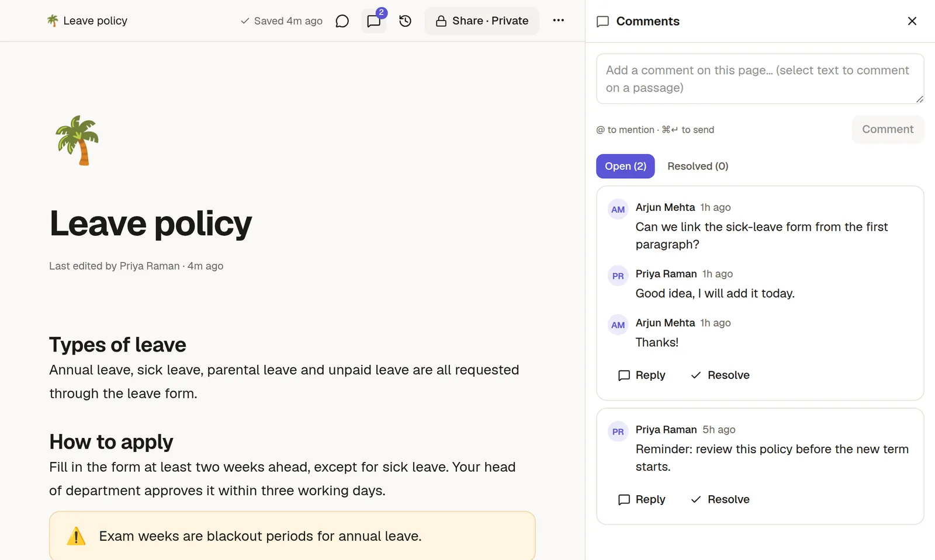Click the Comments panel header icon

pyautogui.click(x=602, y=22)
